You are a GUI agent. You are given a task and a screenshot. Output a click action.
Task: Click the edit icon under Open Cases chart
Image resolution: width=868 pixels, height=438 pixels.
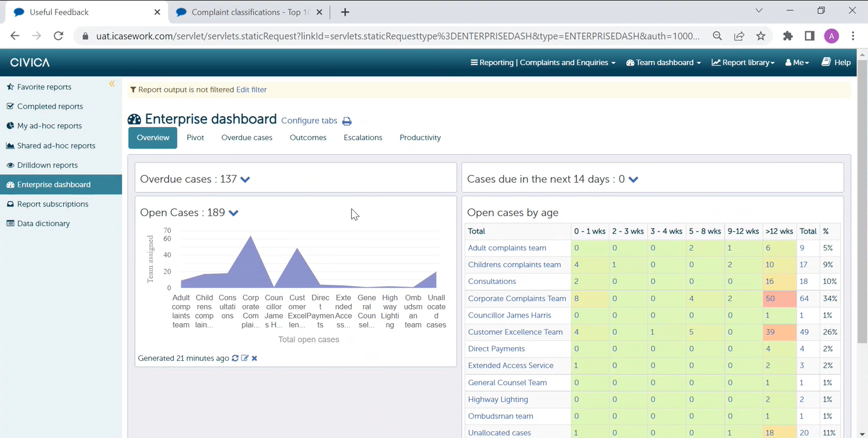point(245,358)
